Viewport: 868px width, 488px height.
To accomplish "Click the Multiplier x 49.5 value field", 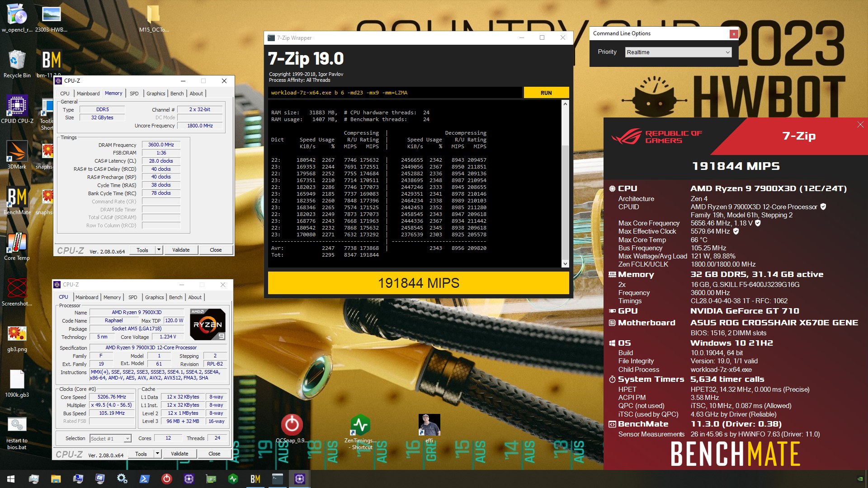I will [112, 405].
